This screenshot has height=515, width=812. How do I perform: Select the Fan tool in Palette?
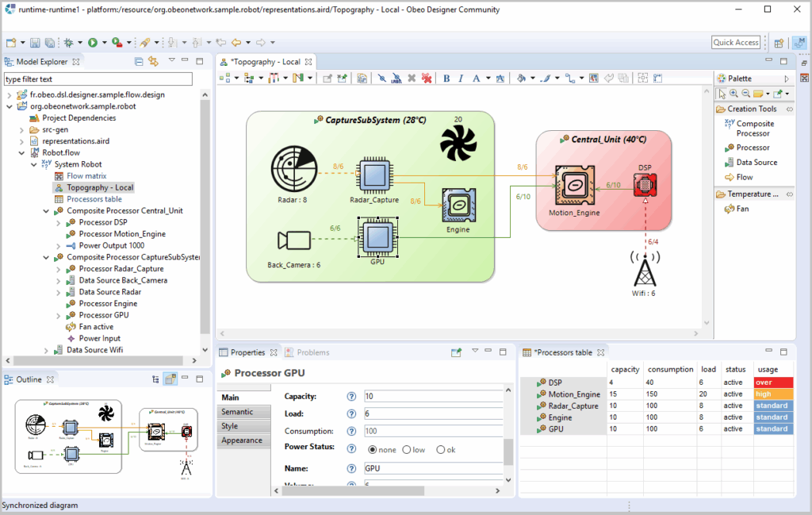pyautogui.click(x=742, y=209)
